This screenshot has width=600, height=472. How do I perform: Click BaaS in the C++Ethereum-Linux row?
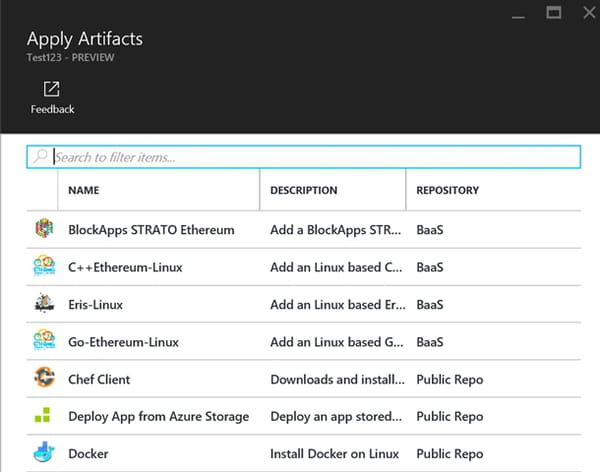(x=430, y=267)
